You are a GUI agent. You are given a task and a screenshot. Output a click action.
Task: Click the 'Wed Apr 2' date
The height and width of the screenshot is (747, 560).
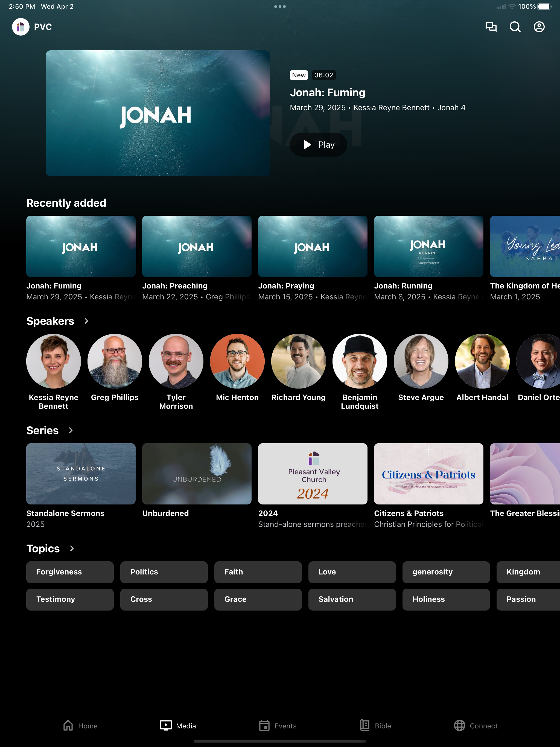pyautogui.click(x=57, y=6)
